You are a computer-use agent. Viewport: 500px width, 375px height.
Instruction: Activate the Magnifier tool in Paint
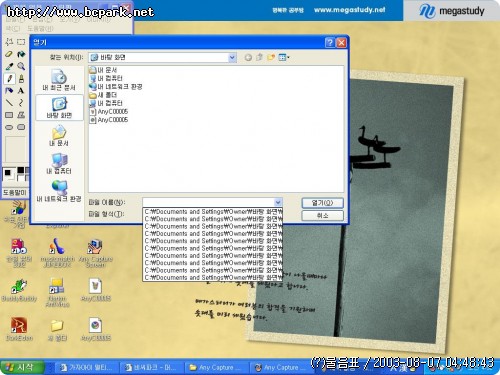21,66
